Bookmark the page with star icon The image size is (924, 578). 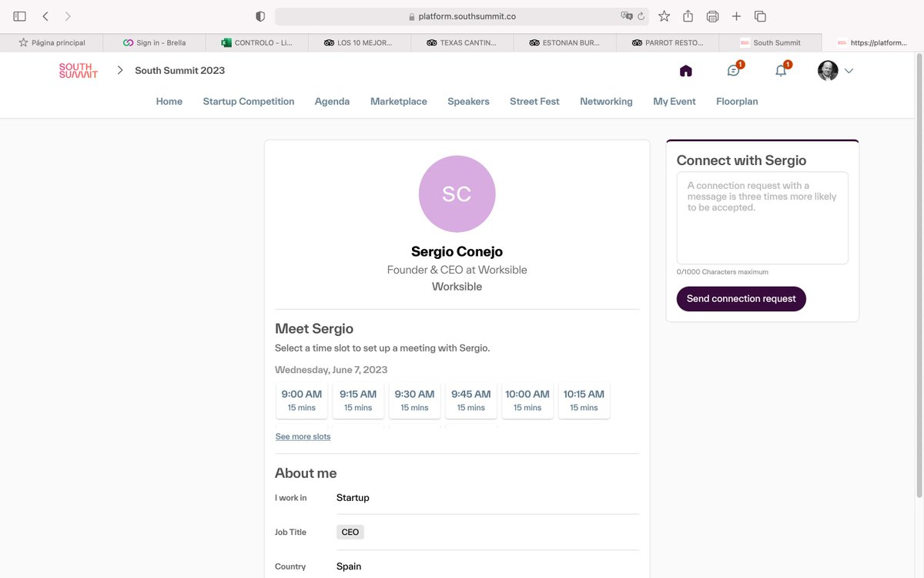point(665,16)
